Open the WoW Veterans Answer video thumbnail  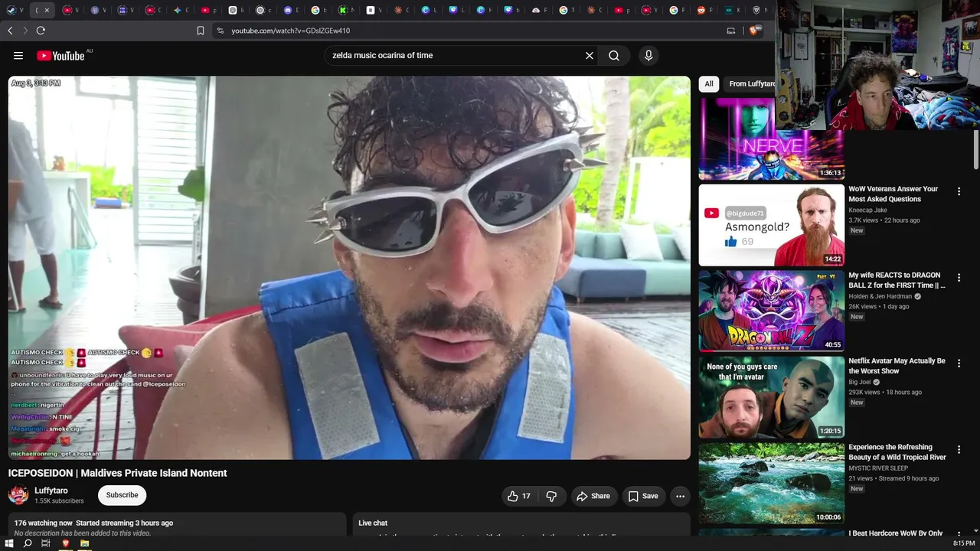(772, 225)
